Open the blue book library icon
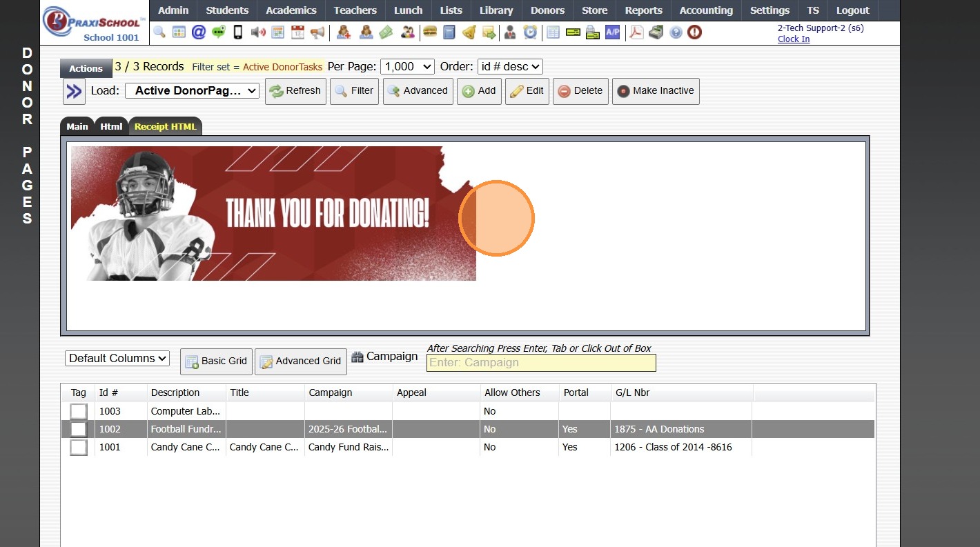 449,32
